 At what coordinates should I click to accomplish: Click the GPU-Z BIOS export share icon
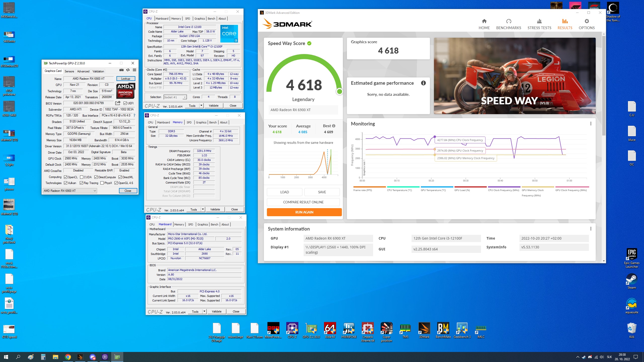118,103
